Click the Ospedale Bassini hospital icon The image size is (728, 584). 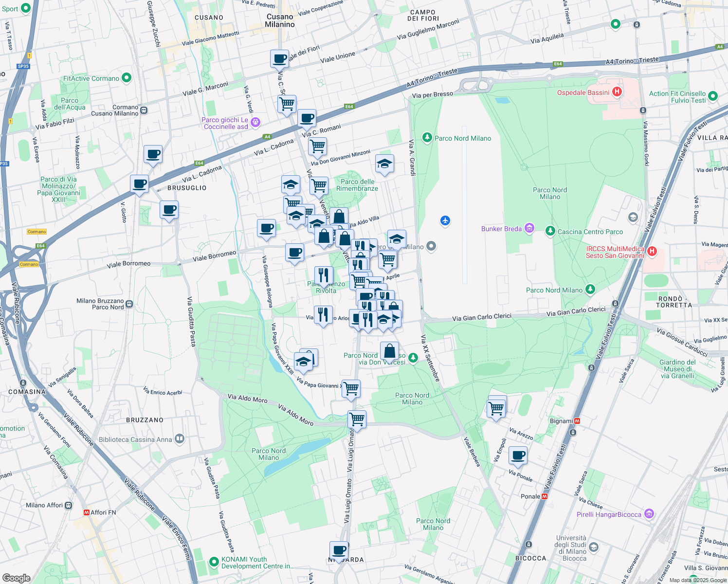(x=618, y=91)
